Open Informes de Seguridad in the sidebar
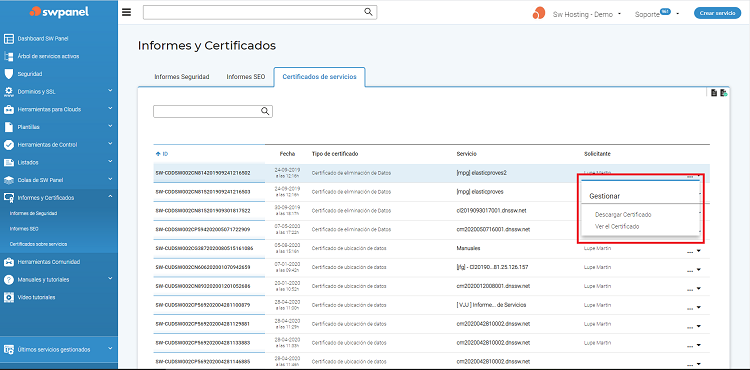The image size is (750, 370). 33,213
